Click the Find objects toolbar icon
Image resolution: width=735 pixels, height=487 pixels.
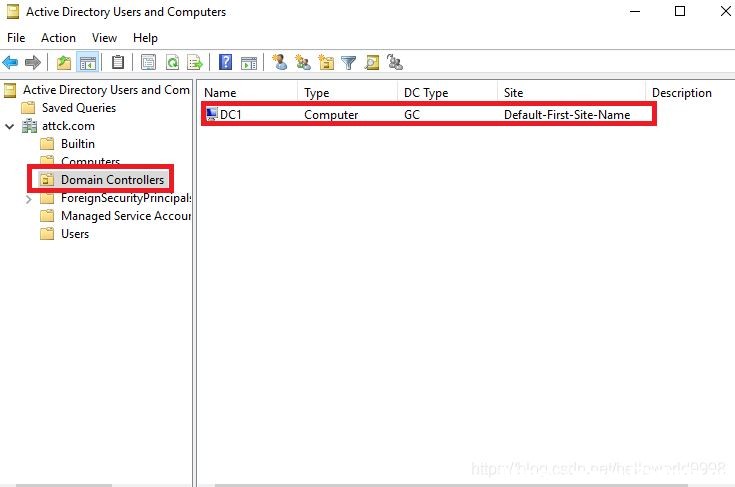pos(372,62)
